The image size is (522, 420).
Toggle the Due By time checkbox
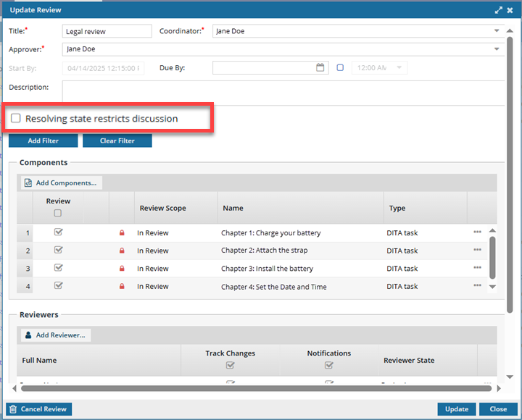tap(340, 68)
